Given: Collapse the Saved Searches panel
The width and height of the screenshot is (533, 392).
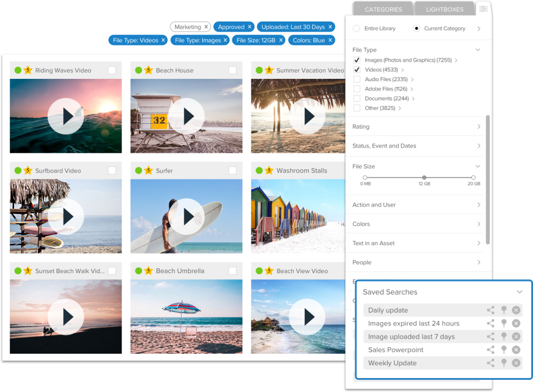Looking at the screenshot, I should (x=519, y=292).
